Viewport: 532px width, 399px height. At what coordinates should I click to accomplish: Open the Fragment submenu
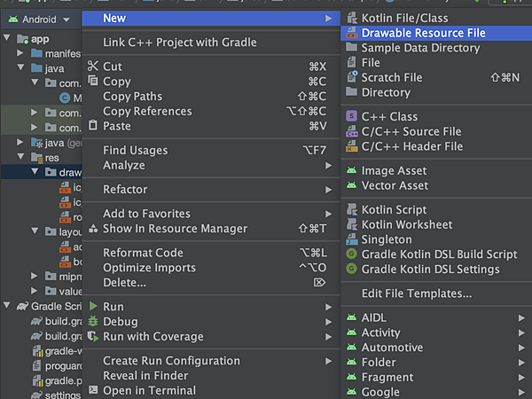[x=436, y=378]
